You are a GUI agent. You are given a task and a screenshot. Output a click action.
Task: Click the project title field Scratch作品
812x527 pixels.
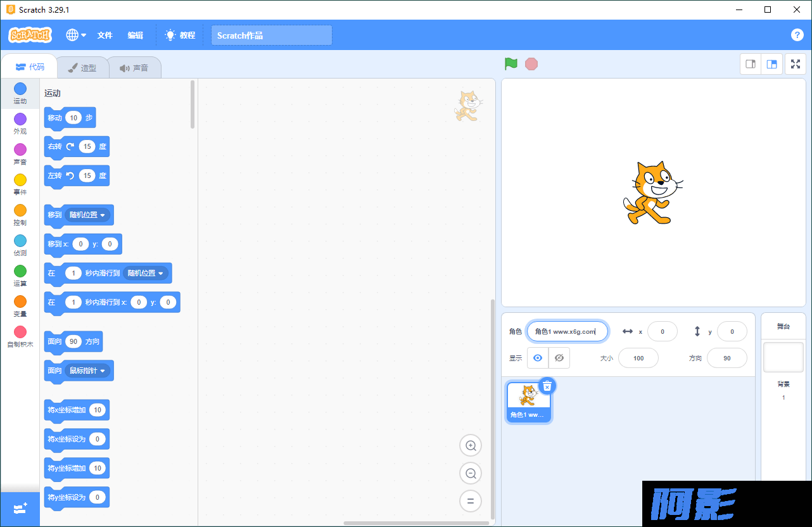272,35
